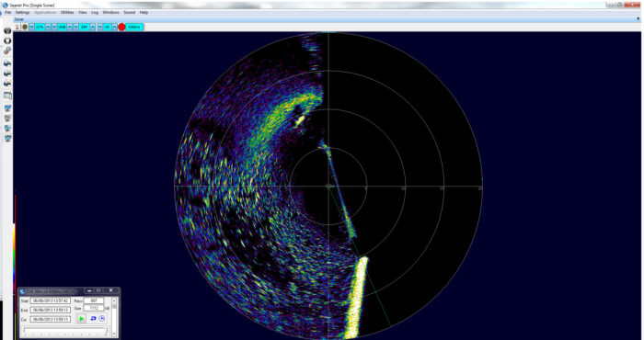Click the top round icon in left sidebar
The height and width of the screenshot is (340, 644).
pos(7,30)
